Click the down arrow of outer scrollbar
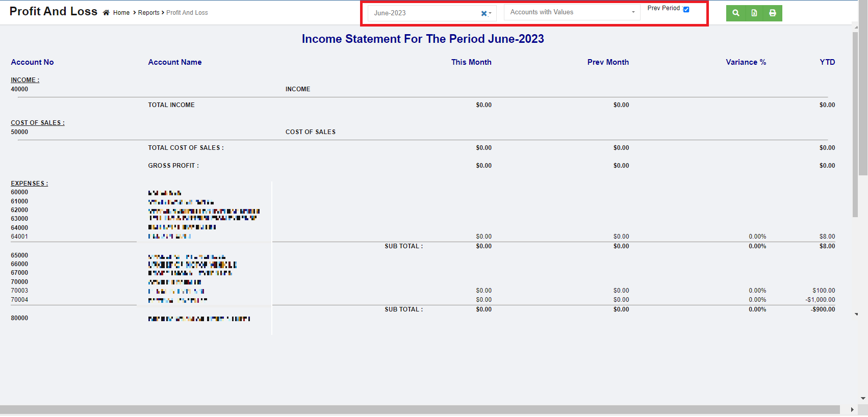Screen dimensions: 868x417 click(863, 399)
